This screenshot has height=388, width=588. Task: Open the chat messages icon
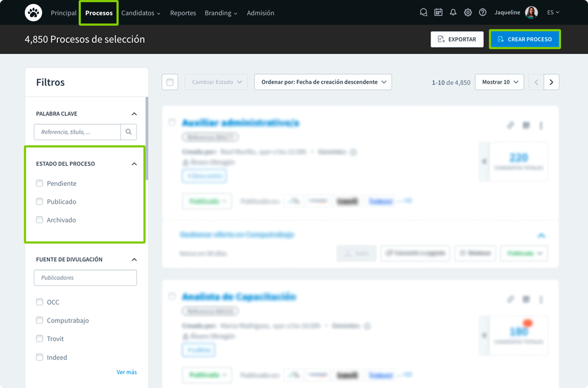tap(423, 13)
